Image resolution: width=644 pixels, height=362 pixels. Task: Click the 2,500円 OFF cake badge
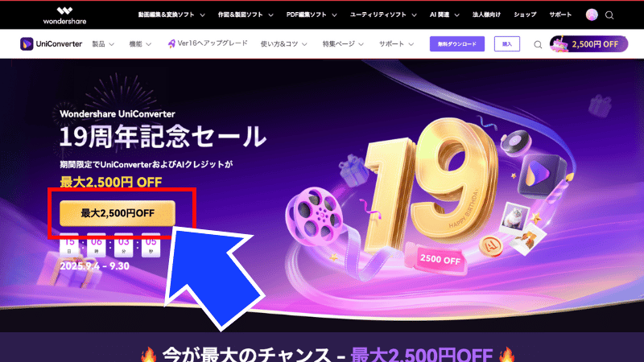(588, 44)
